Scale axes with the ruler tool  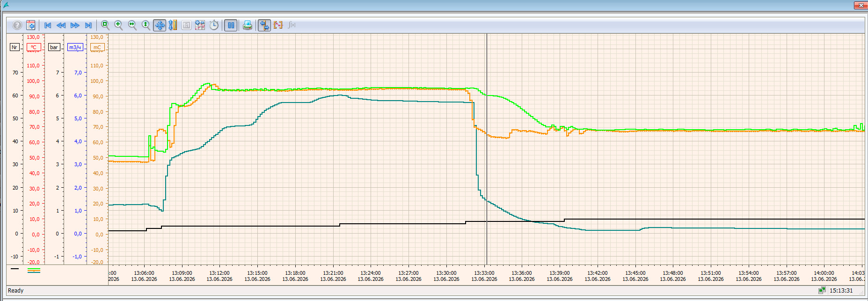173,25
